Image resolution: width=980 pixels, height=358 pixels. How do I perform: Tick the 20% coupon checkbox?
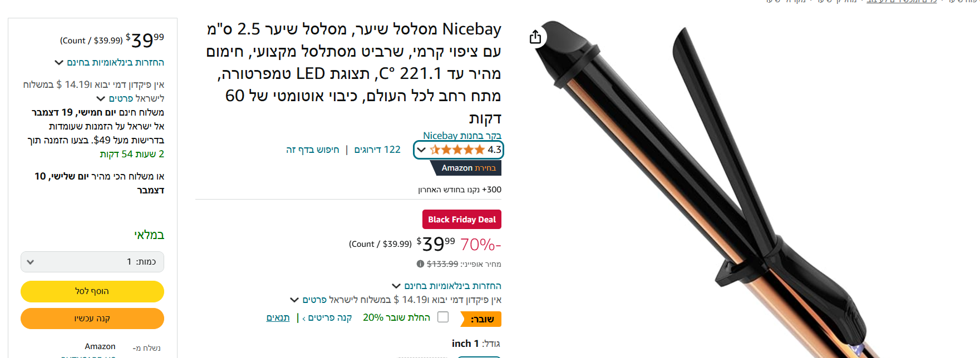tap(443, 317)
